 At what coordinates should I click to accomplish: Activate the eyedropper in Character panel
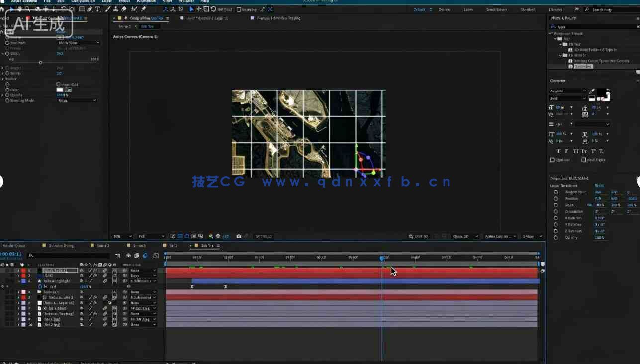pos(592,91)
